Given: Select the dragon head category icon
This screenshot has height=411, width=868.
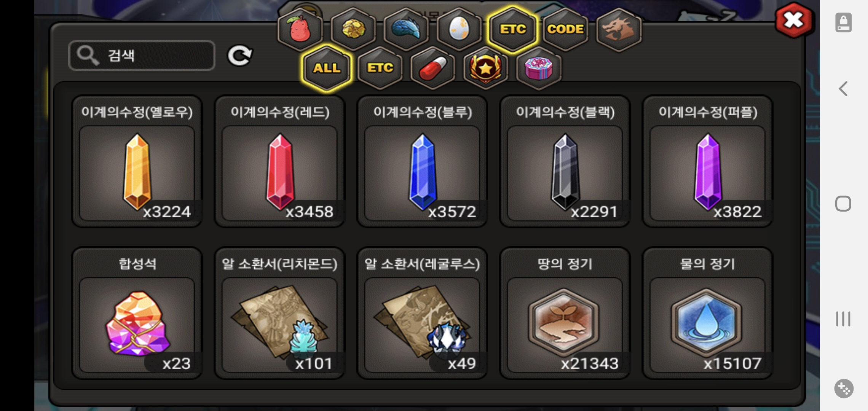Looking at the screenshot, I should click(619, 29).
